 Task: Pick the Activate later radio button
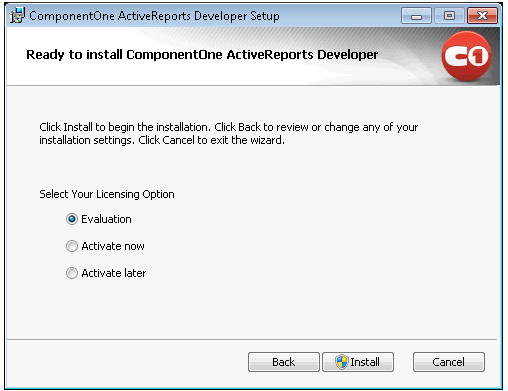tap(72, 273)
